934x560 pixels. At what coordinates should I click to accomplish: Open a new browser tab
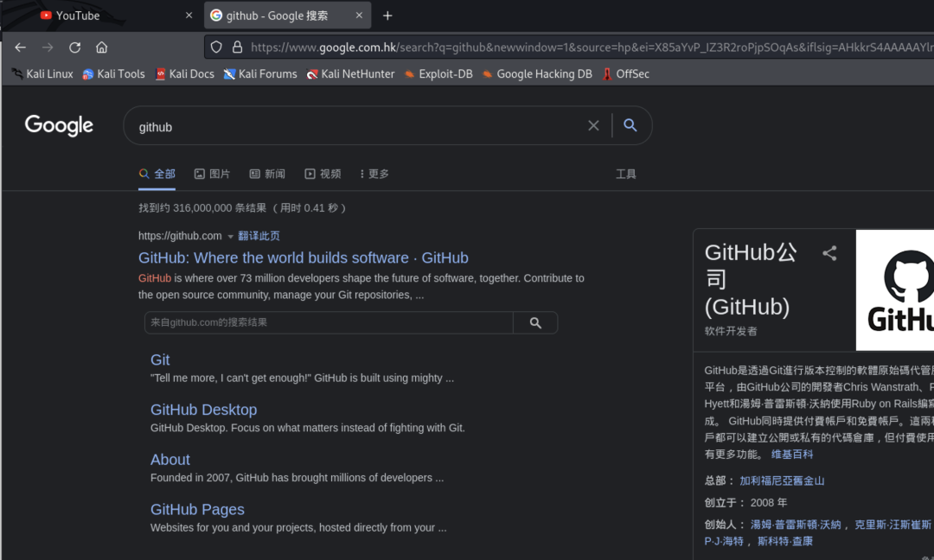coord(387,16)
